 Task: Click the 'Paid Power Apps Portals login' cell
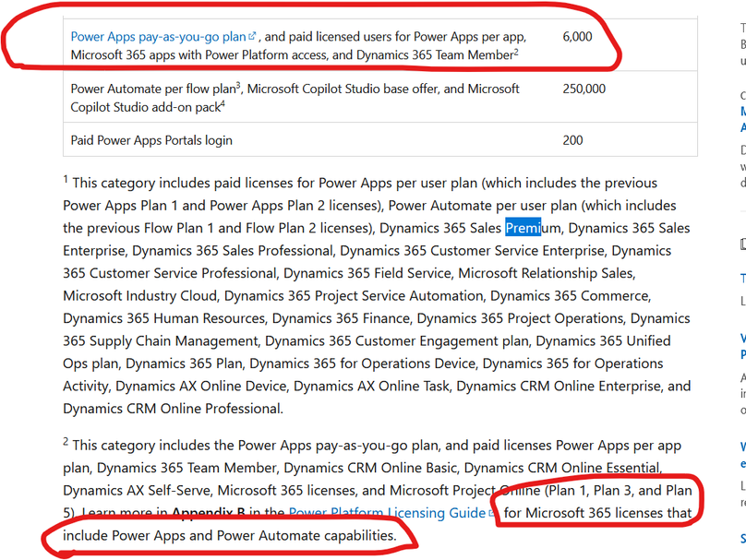[151, 140]
